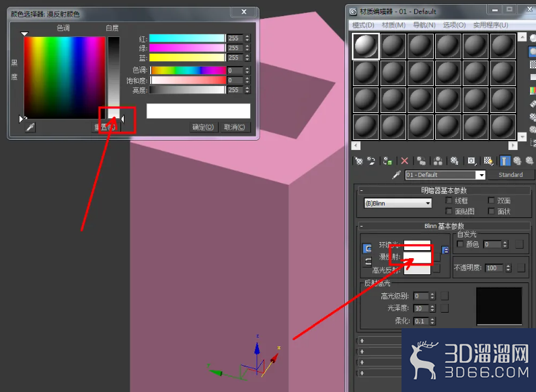This screenshot has height=392, width=536.
Task: Click the Put to Library icon
Action: click(455, 161)
